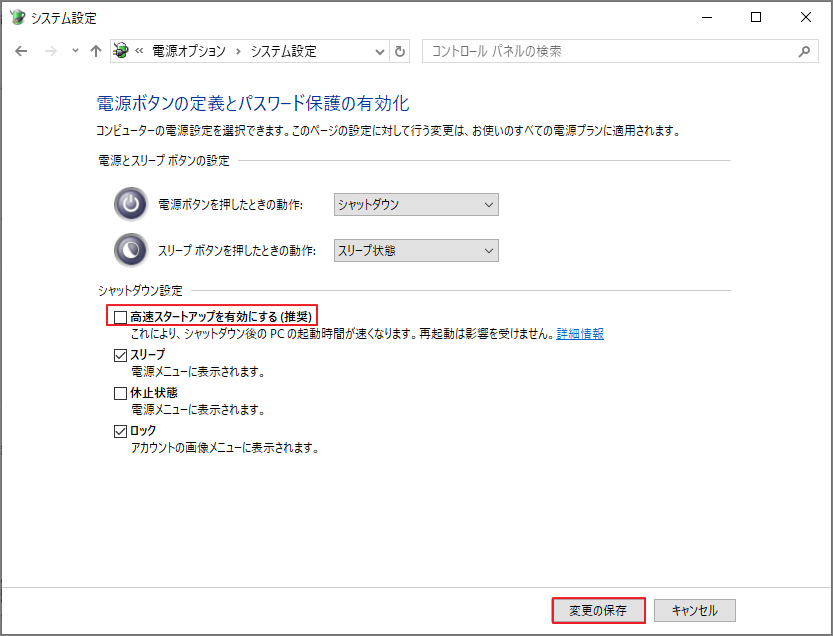The image size is (833, 636).
Task: Click the back navigation arrow
Action: (20, 51)
